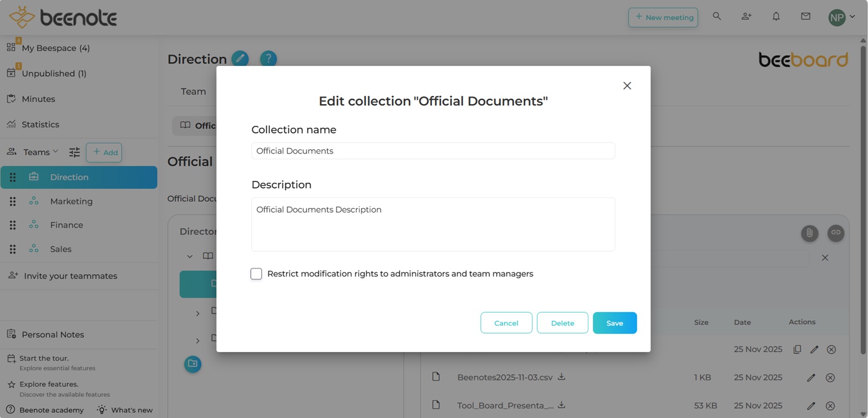Click the help question mark icon
868x418 pixels.
coord(268,59)
